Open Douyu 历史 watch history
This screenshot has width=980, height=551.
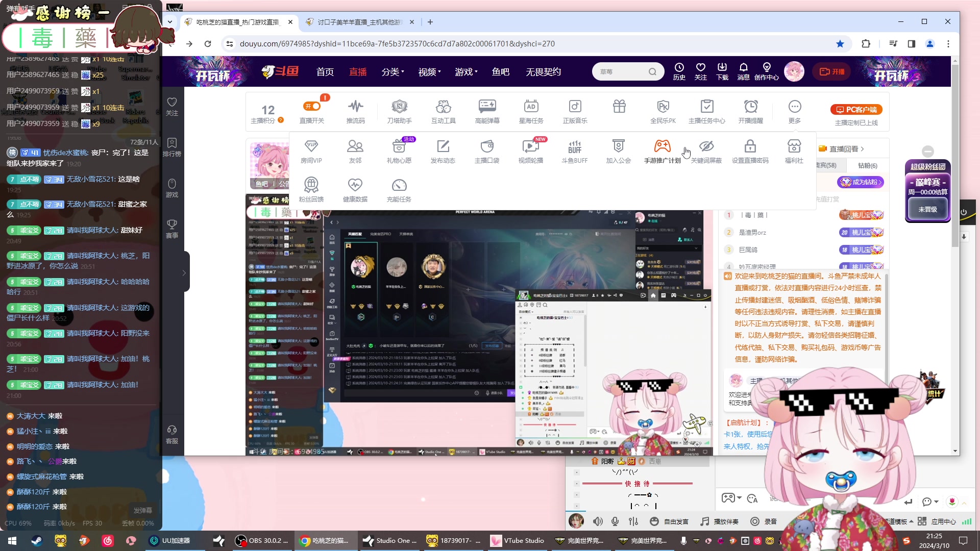(x=679, y=71)
